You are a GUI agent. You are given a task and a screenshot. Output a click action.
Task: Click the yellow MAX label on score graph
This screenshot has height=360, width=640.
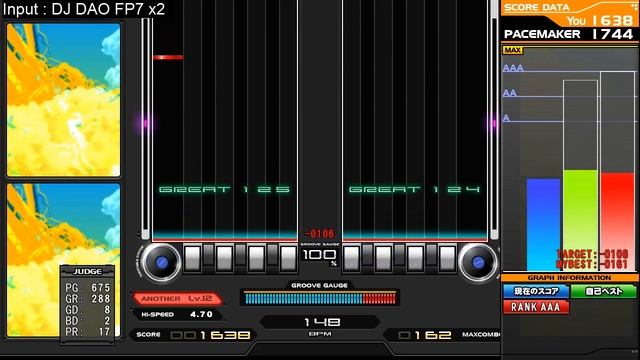[x=512, y=50]
